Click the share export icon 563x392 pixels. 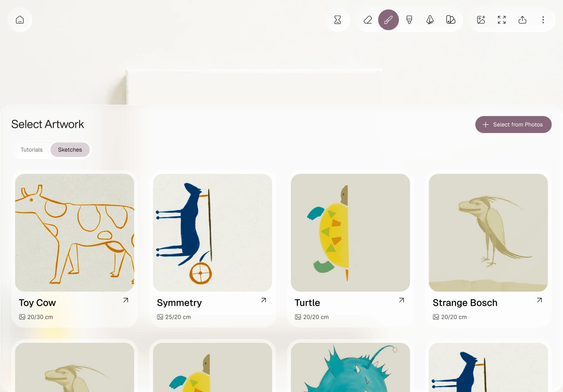(x=523, y=20)
